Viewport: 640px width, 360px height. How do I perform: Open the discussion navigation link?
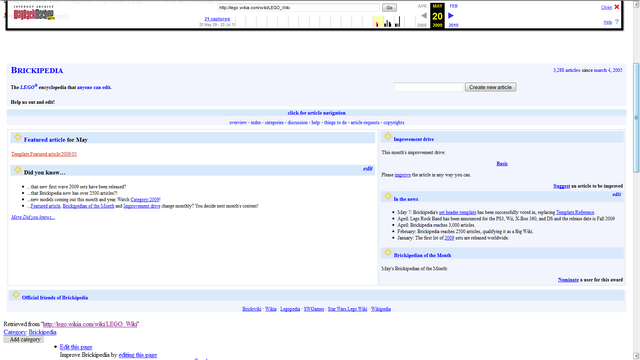[x=298, y=122]
